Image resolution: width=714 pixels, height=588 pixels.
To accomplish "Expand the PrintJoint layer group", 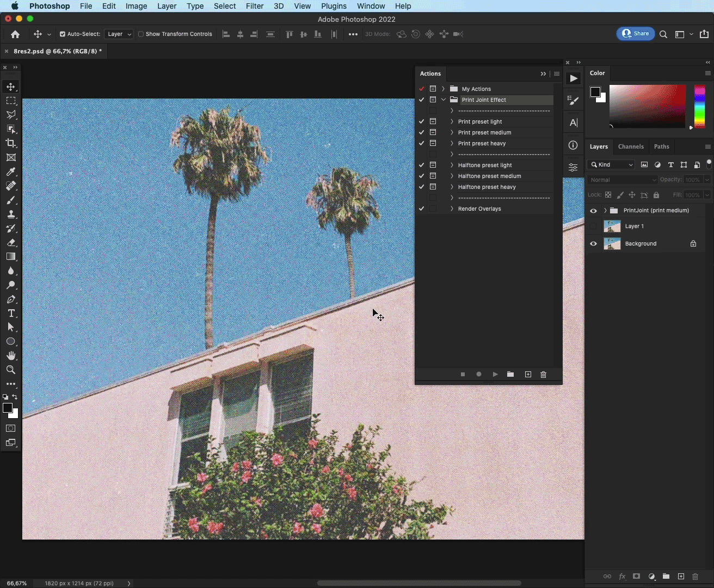I will point(605,211).
